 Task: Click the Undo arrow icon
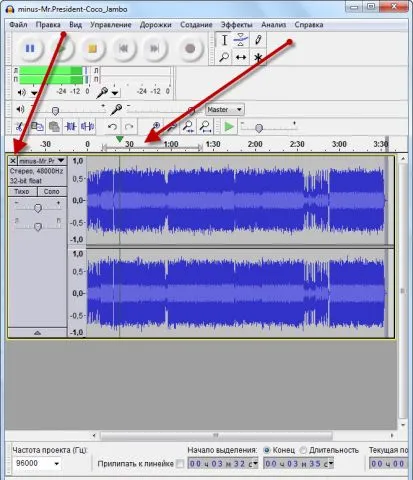pos(112,127)
